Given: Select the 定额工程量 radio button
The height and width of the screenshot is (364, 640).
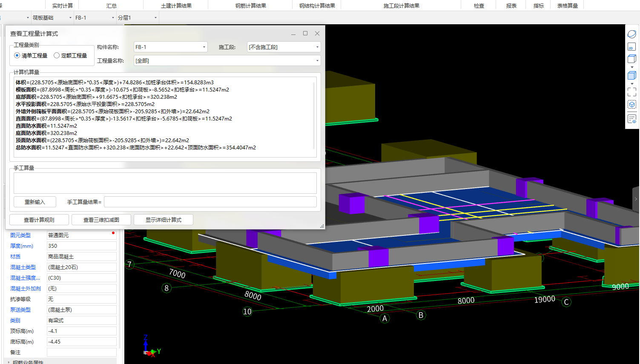Looking at the screenshot, I should [x=57, y=55].
